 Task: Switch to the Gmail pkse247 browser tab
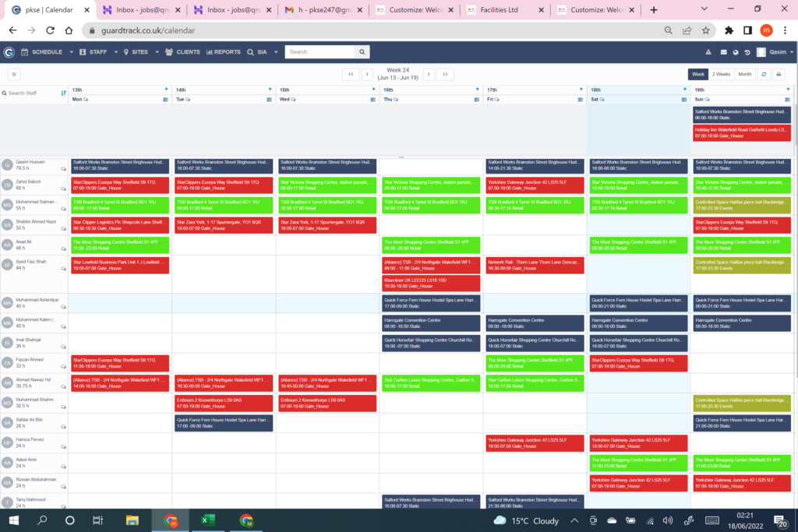(x=325, y=9)
